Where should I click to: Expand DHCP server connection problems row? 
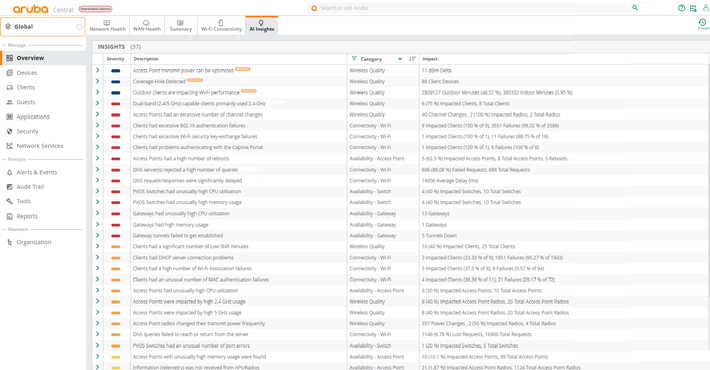click(x=97, y=257)
